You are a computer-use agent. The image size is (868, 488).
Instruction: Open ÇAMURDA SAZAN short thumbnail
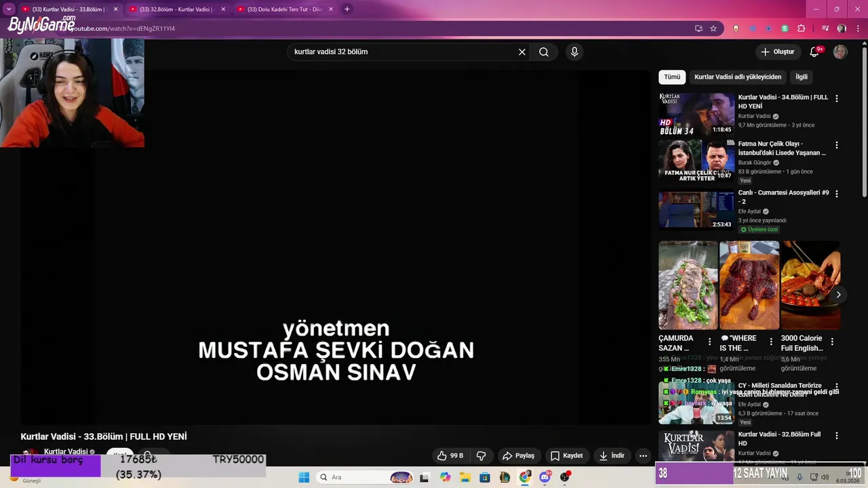688,285
